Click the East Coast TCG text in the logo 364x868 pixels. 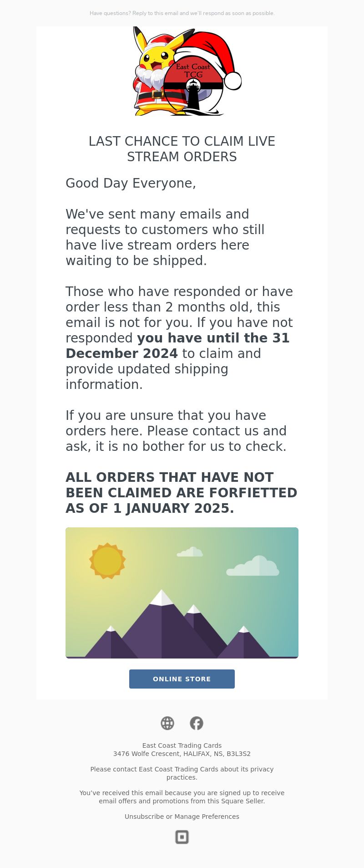coord(193,71)
